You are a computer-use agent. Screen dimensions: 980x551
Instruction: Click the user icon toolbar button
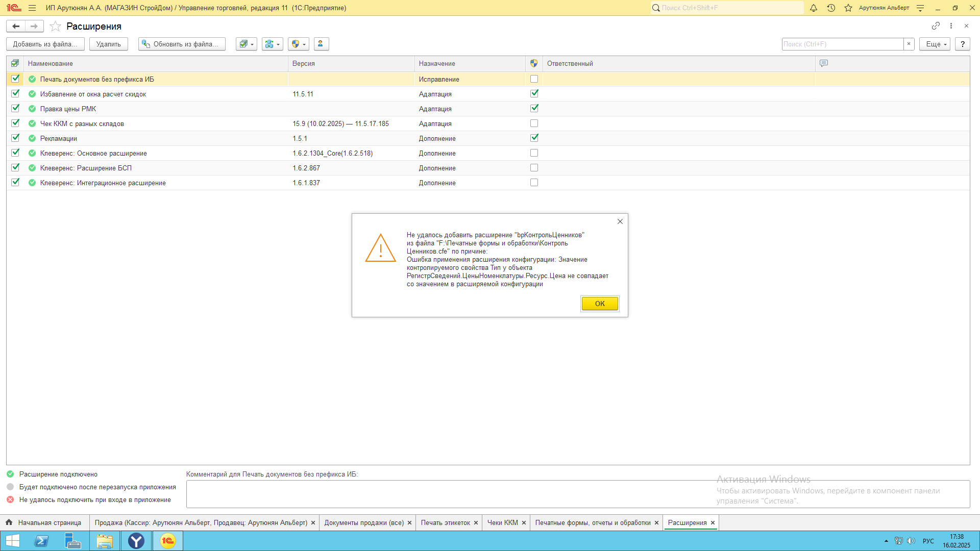pos(321,44)
